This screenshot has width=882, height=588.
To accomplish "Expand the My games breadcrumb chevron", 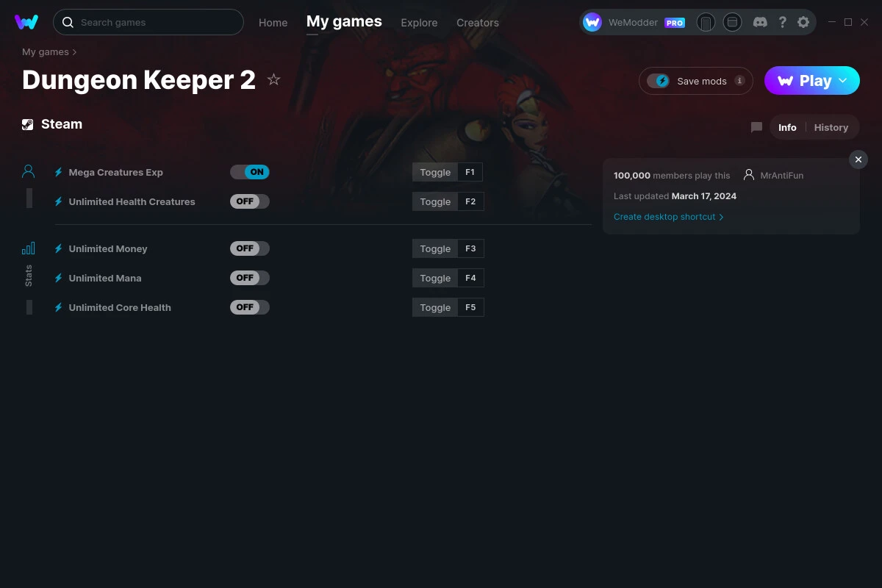I will (x=74, y=51).
